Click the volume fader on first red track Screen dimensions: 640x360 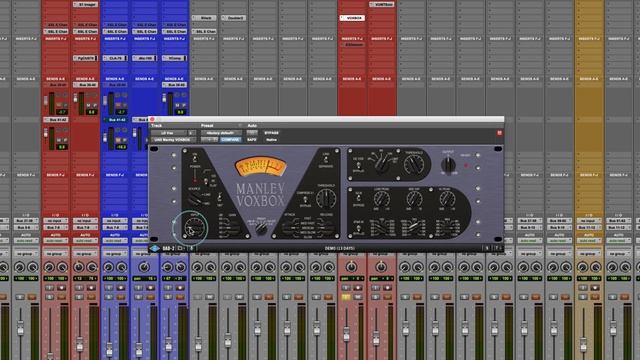(x=50, y=356)
